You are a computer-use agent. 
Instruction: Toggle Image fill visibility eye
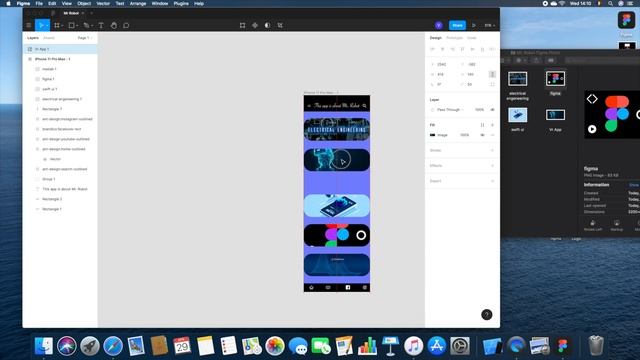[482, 135]
